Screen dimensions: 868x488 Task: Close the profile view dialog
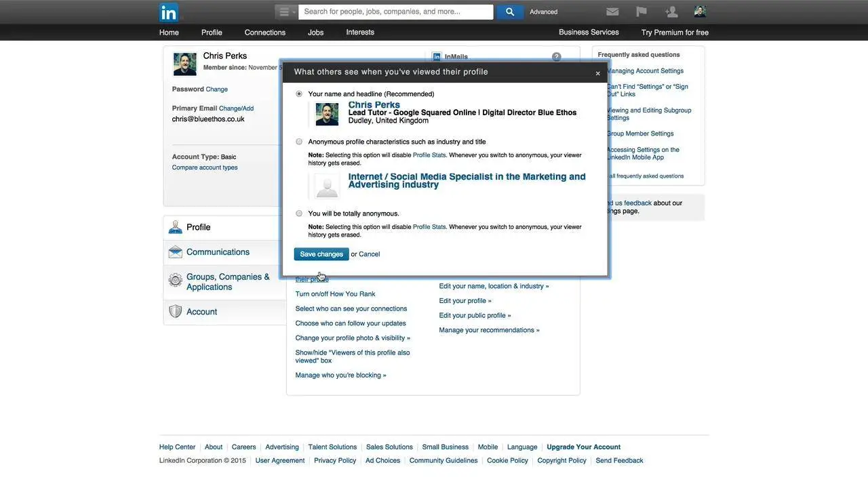point(597,73)
